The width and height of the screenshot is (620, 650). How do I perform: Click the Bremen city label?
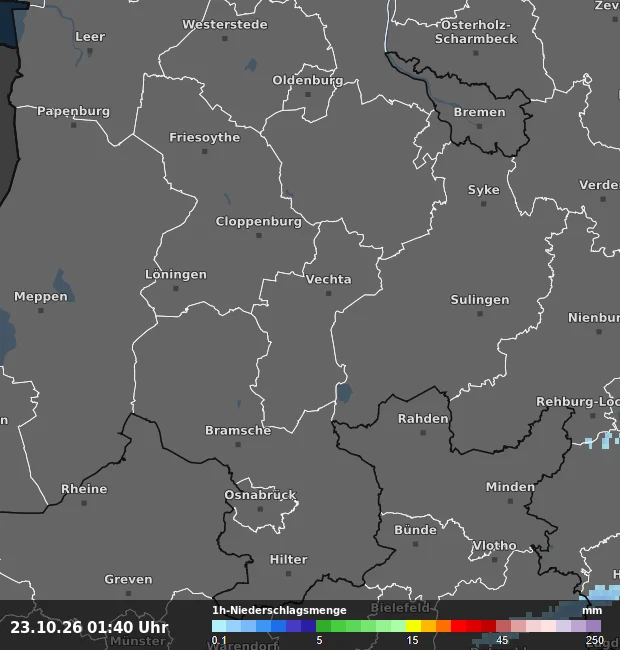point(480,112)
